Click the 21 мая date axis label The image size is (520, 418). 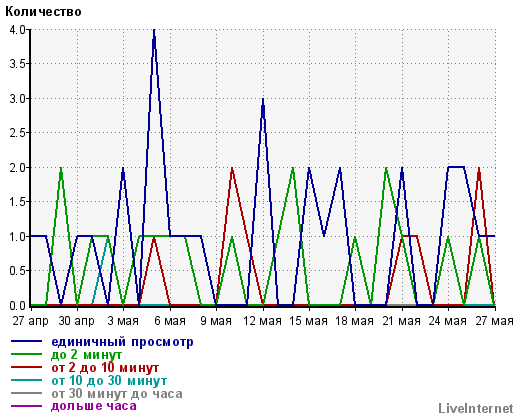pos(402,321)
